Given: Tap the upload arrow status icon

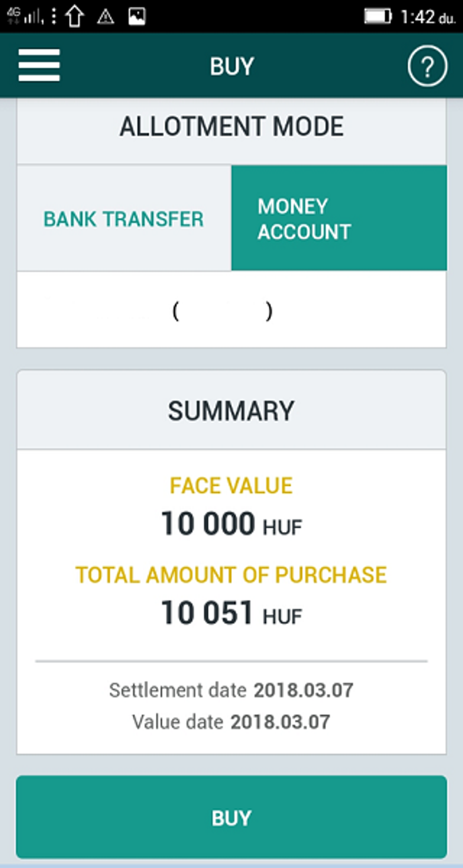Looking at the screenshot, I should (75, 16).
